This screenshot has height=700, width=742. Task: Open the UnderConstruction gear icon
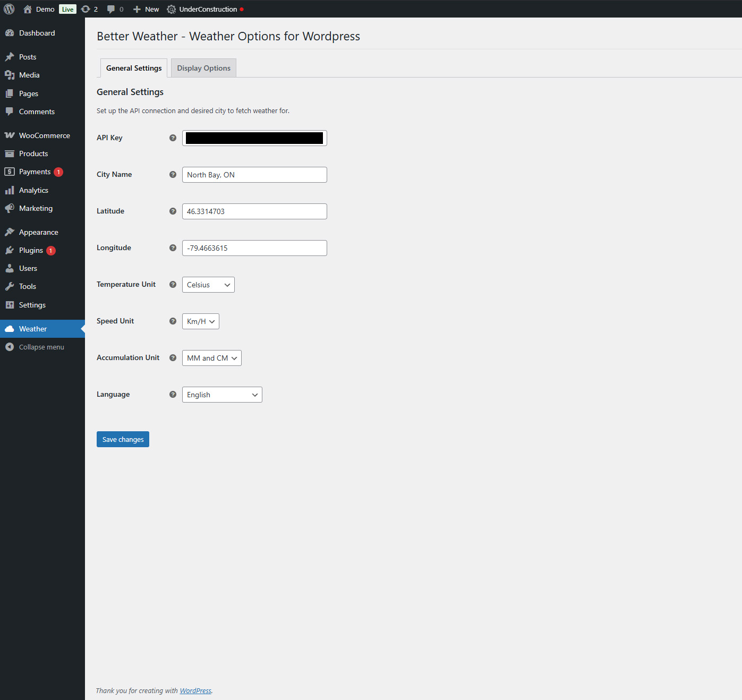171,9
